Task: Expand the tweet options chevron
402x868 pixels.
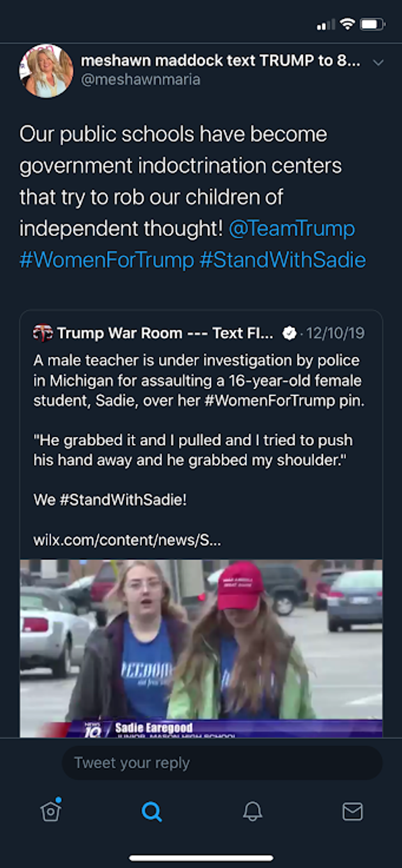Action: click(378, 62)
